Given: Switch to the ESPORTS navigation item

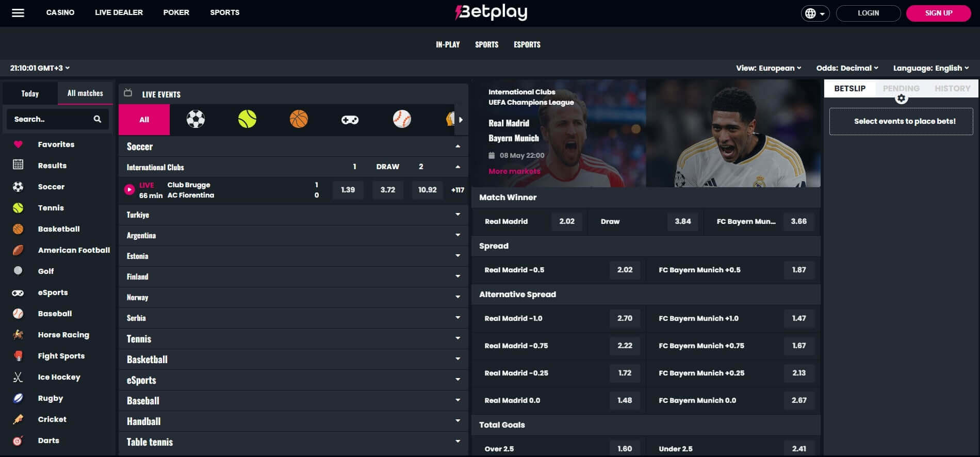Looking at the screenshot, I should [x=527, y=44].
